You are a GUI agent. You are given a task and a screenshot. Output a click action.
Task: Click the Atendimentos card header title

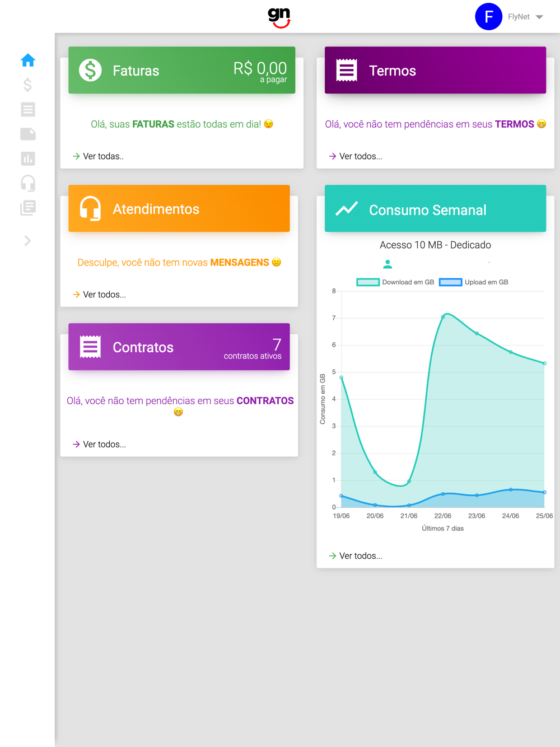point(156,209)
